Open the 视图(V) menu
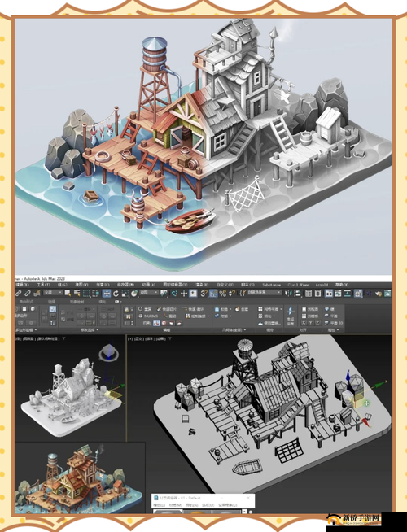Screen dimensions: 407x532 coord(81,285)
